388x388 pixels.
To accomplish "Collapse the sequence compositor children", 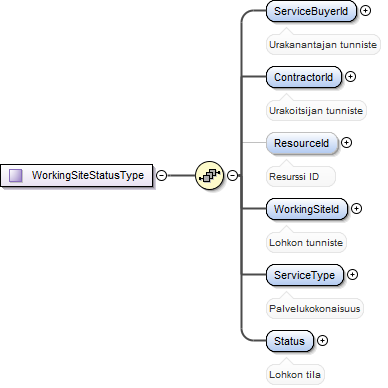I will [232, 175].
